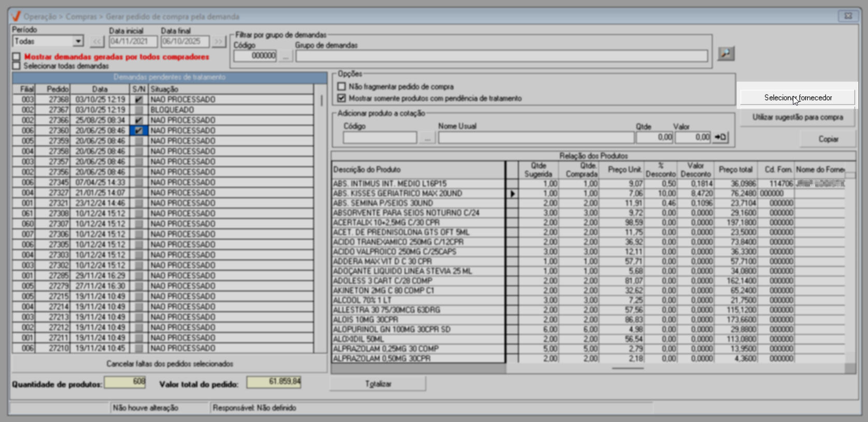Click the Totalizar button

[x=378, y=384]
